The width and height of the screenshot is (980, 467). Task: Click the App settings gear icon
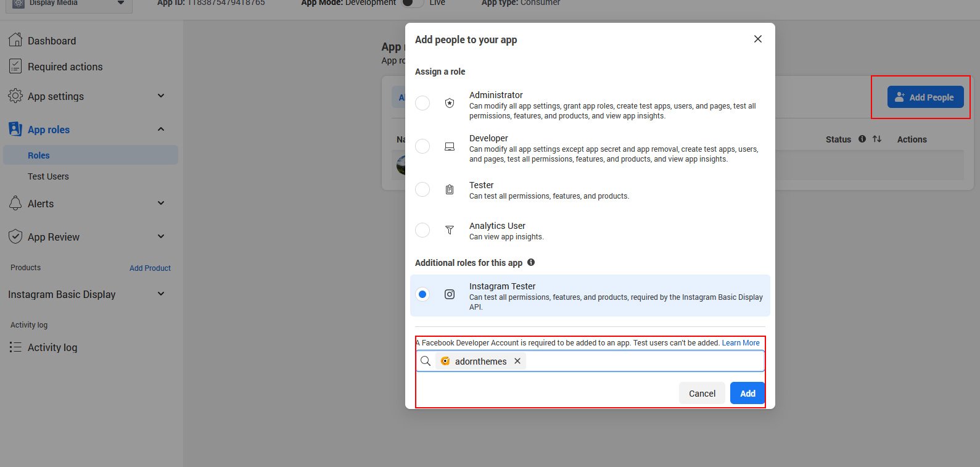pos(15,96)
